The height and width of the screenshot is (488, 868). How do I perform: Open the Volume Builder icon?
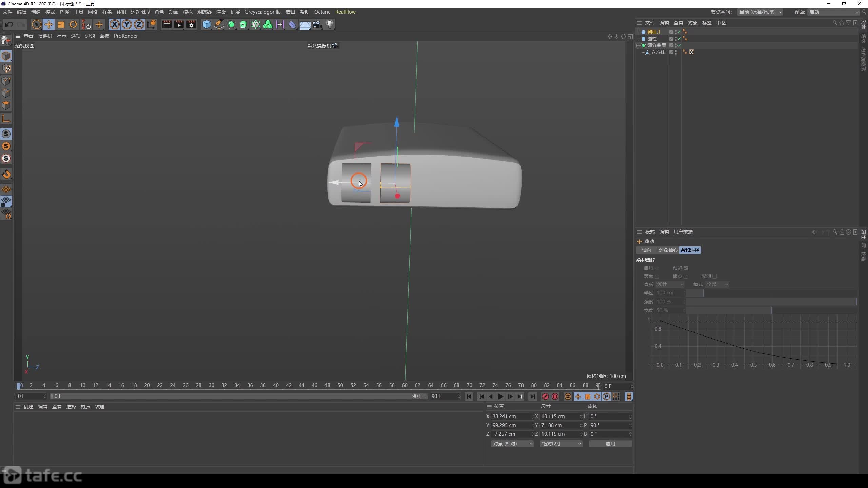268,24
